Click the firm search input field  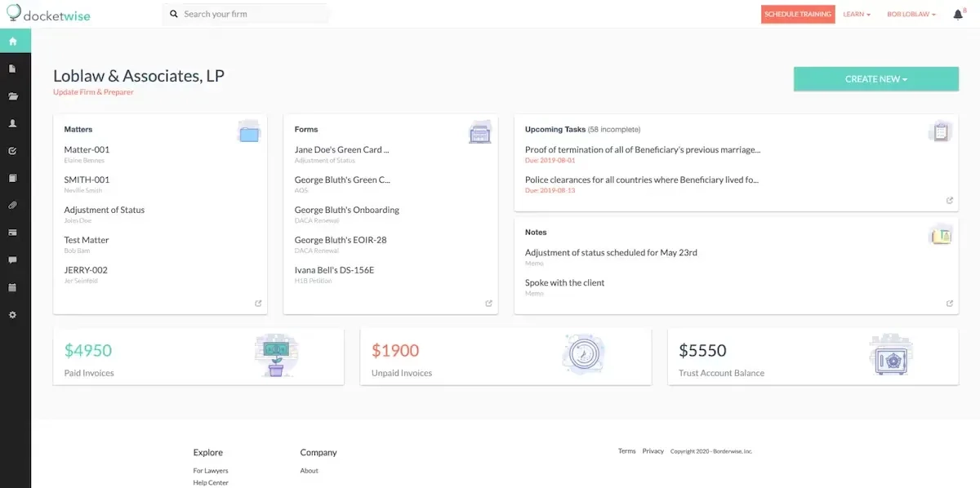coord(245,14)
